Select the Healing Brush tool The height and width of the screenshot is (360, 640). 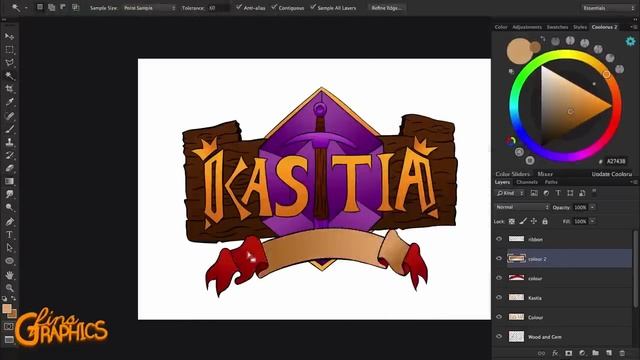pos(9,116)
